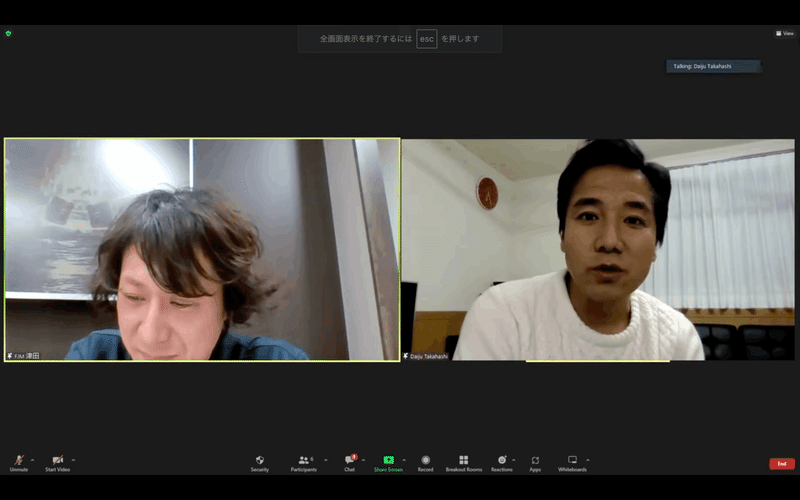The height and width of the screenshot is (500, 800).
Task: Open video options arrow beside Start Video
Action: 73,460
